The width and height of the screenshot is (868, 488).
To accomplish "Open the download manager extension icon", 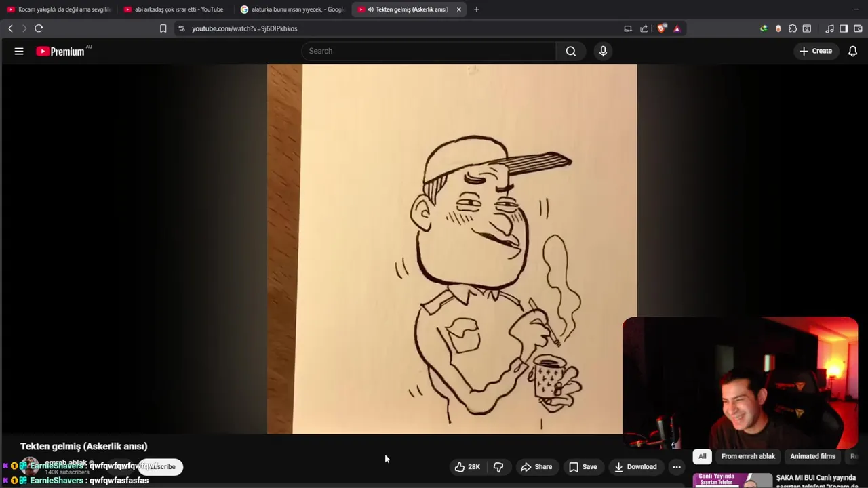I will point(764,28).
